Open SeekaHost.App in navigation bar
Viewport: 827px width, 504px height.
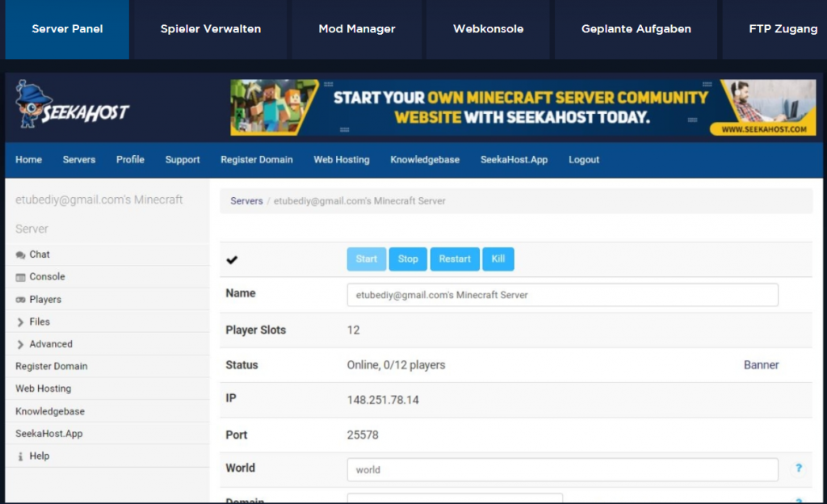tap(514, 160)
